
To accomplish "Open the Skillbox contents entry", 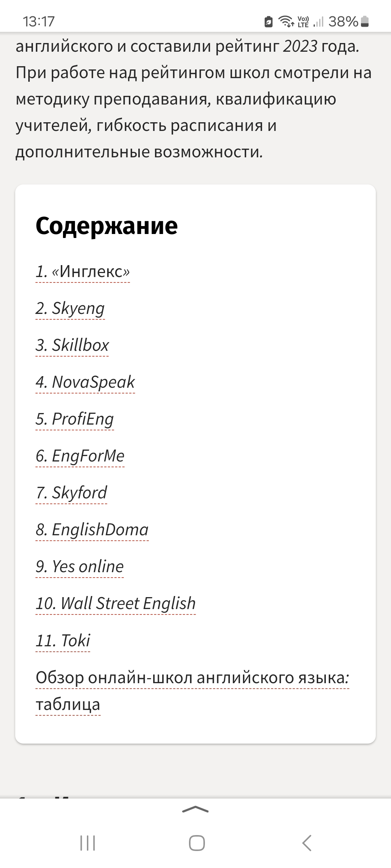I will tap(72, 345).
